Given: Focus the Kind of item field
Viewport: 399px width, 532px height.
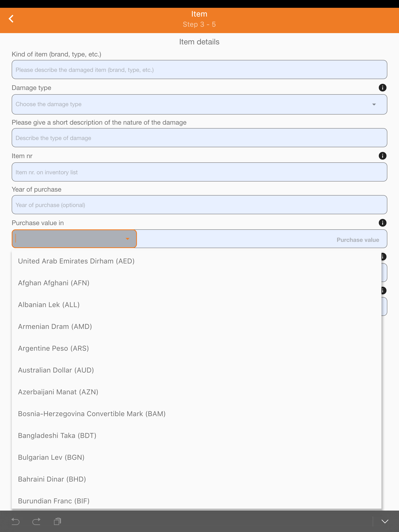Looking at the screenshot, I should pos(199,70).
